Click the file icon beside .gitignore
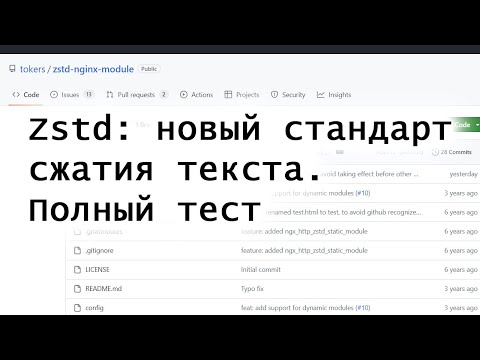The width and height of the screenshot is (480, 360). click(x=77, y=251)
